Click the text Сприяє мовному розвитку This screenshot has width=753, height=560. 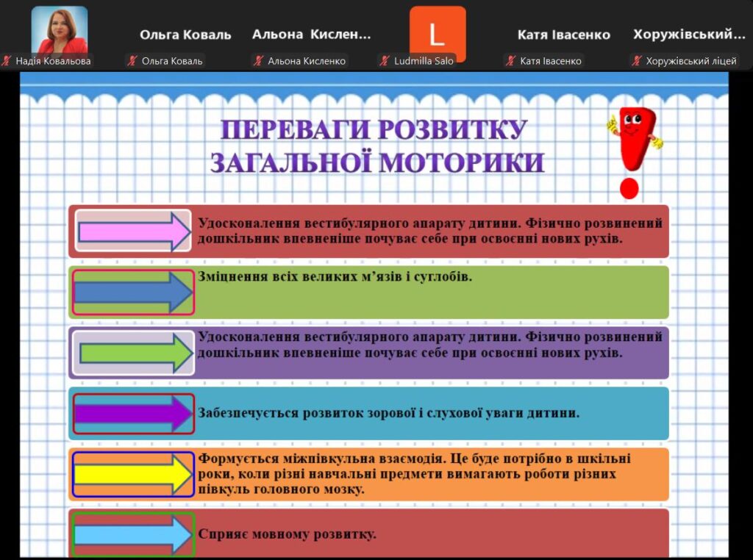[x=287, y=534]
